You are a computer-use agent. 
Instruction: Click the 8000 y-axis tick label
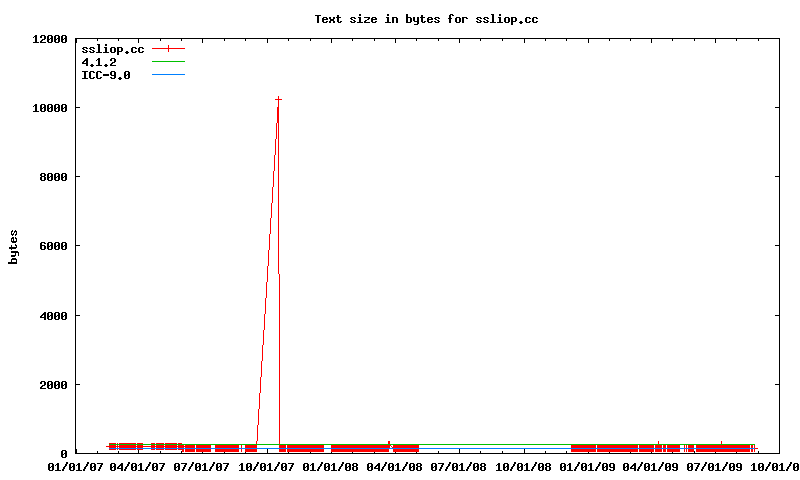click(x=50, y=177)
